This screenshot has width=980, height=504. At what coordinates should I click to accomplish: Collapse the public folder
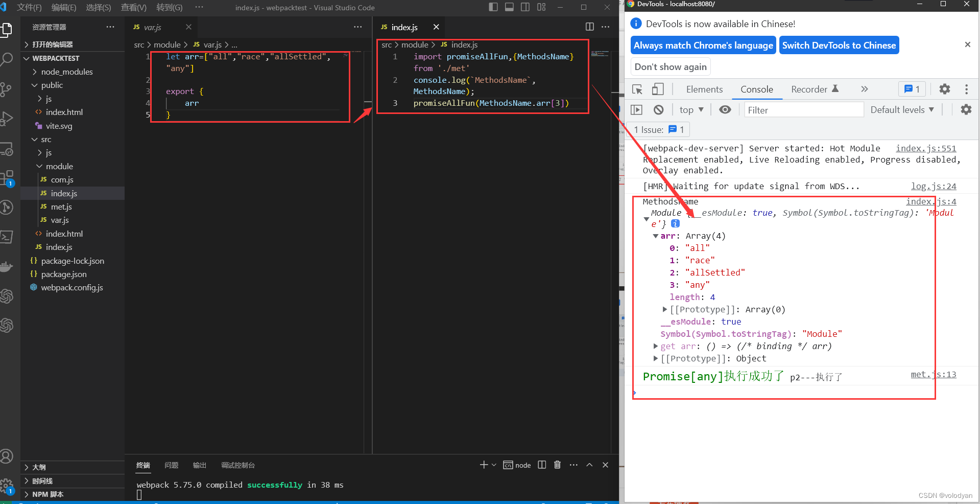pos(52,85)
